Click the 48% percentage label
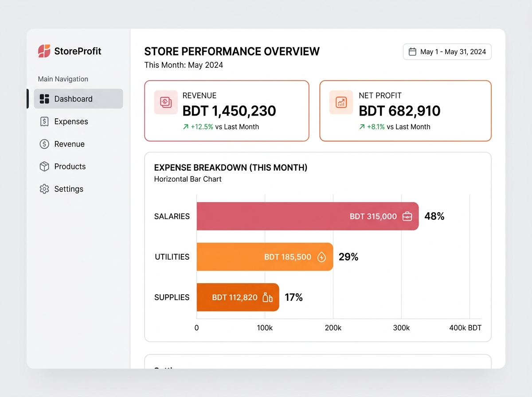Screen dimensions: 532x397 tap(434, 216)
